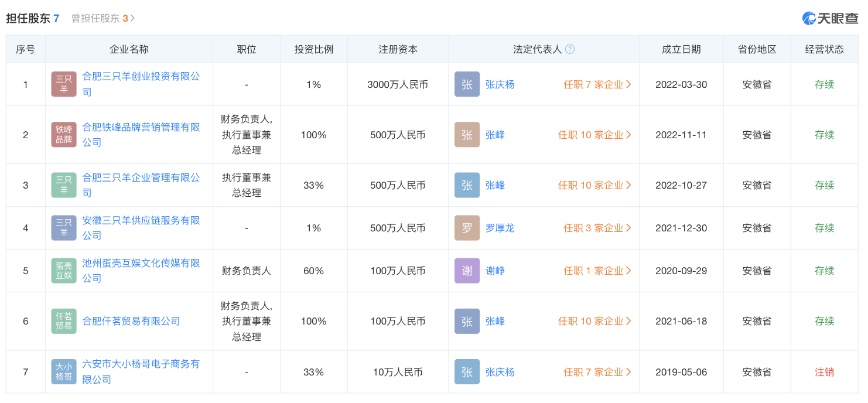Image resolution: width=868 pixels, height=403 pixels.
Task: Switch to the 曾担任股东 tab
Action: [x=102, y=18]
